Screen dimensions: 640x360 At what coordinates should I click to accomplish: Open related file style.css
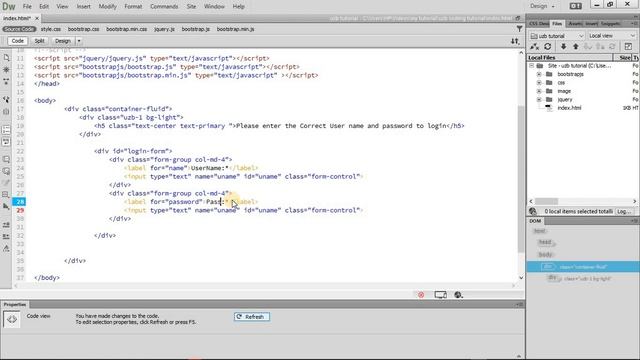pos(51,29)
